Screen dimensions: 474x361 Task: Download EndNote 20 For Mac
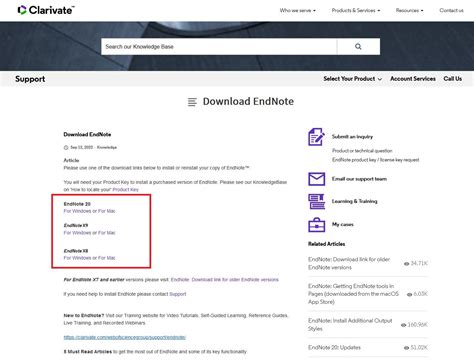pyautogui.click(x=107, y=211)
